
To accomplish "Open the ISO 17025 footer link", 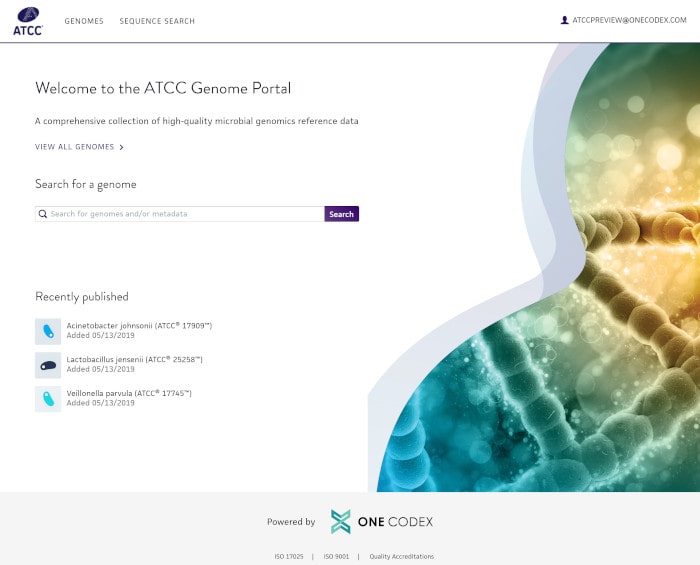I will click(x=289, y=556).
